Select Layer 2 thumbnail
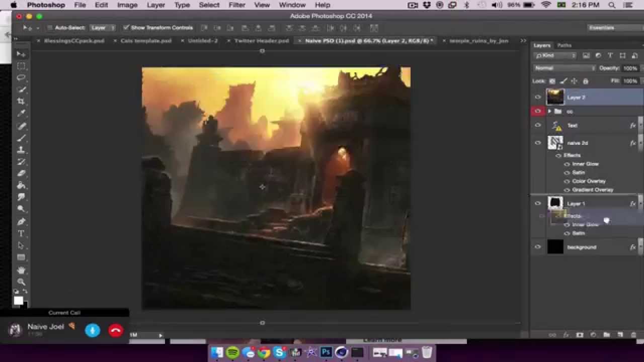The image size is (644, 362). point(555,97)
